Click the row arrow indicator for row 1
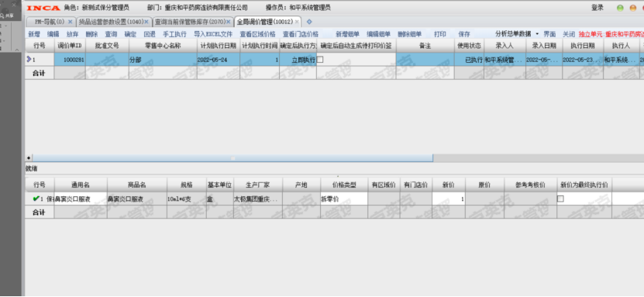This screenshot has width=644, height=297. tap(29, 59)
